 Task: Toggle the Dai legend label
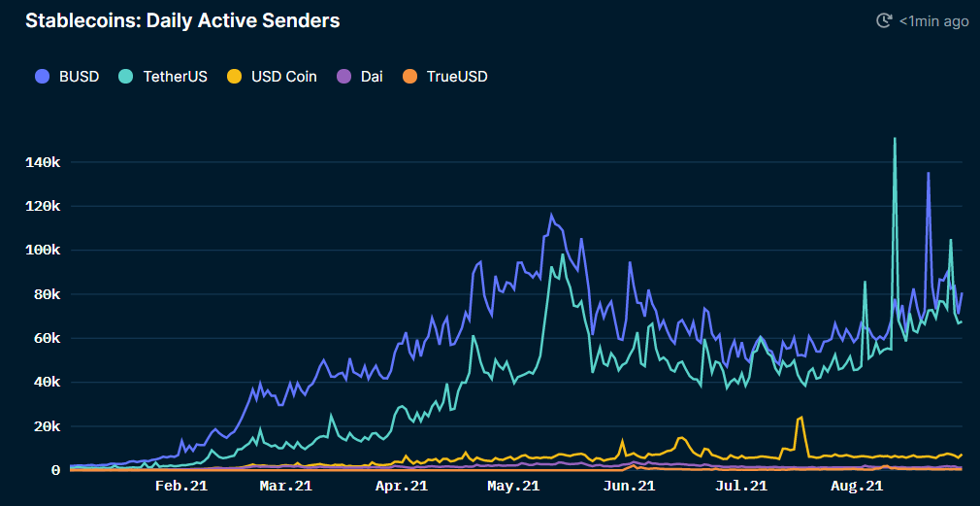[370, 77]
